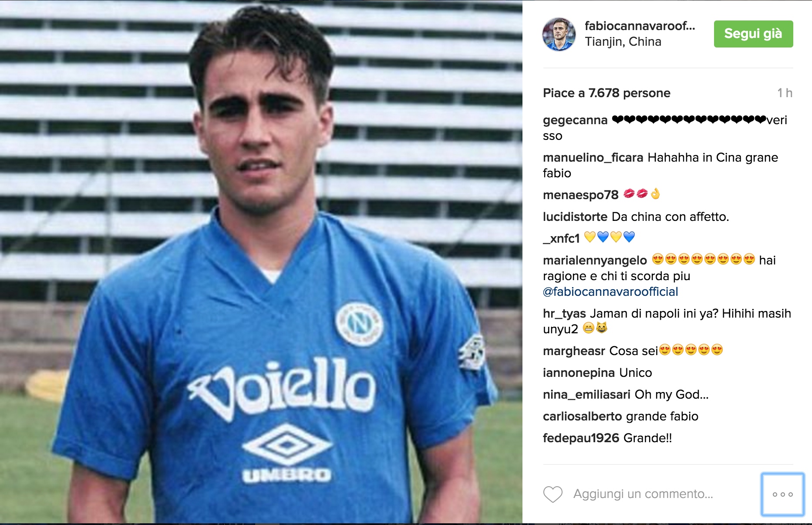The width and height of the screenshot is (812, 525).
Task: Like the post with the heart icon
Action: pyautogui.click(x=553, y=494)
